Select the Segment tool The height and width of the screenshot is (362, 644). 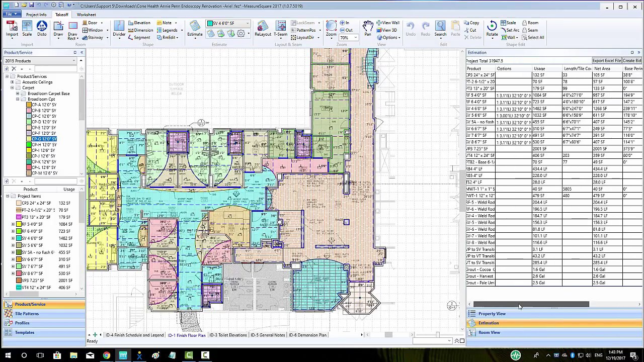click(139, 37)
